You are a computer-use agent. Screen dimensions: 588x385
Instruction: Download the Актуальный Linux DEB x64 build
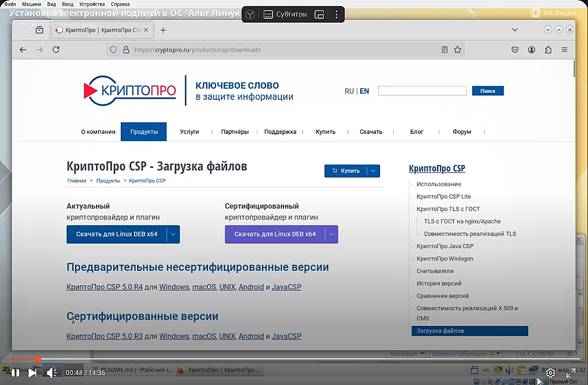116,234
